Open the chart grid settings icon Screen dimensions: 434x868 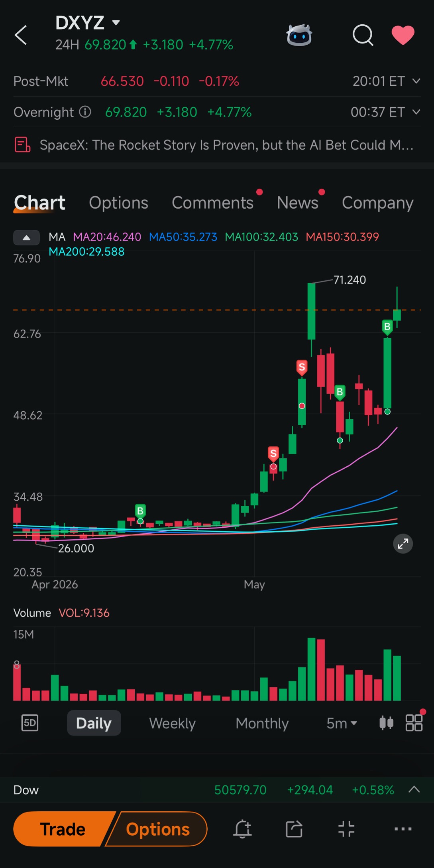pos(414,723)
